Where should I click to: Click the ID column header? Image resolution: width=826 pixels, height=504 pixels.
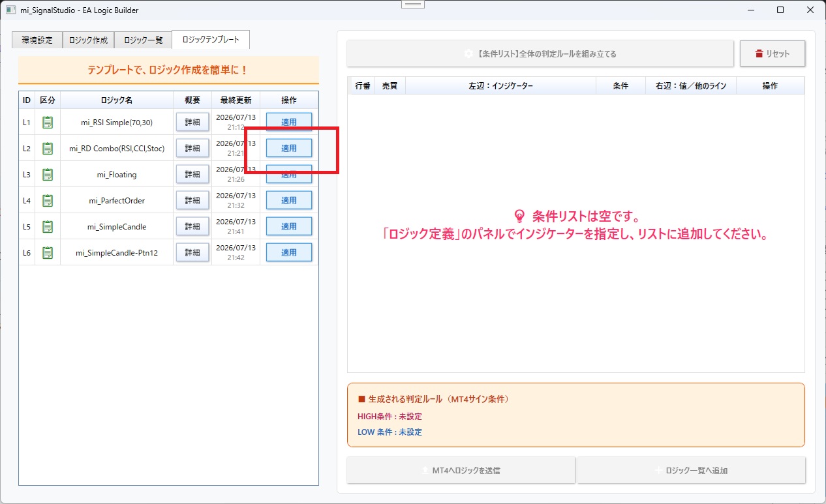click(27, 100)
